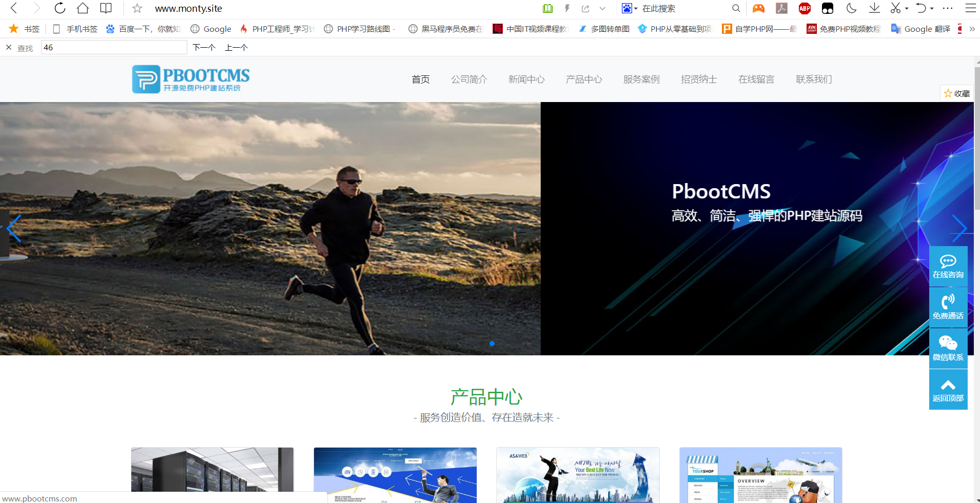Select the screenshot scissors tool
Screen dimensions: 980x503
[895, 8]
